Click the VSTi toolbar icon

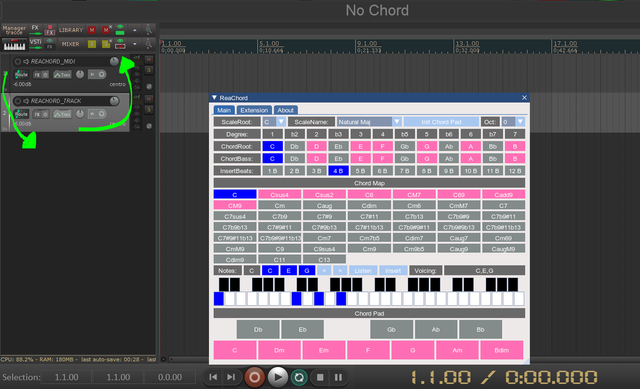click(36, 44)
